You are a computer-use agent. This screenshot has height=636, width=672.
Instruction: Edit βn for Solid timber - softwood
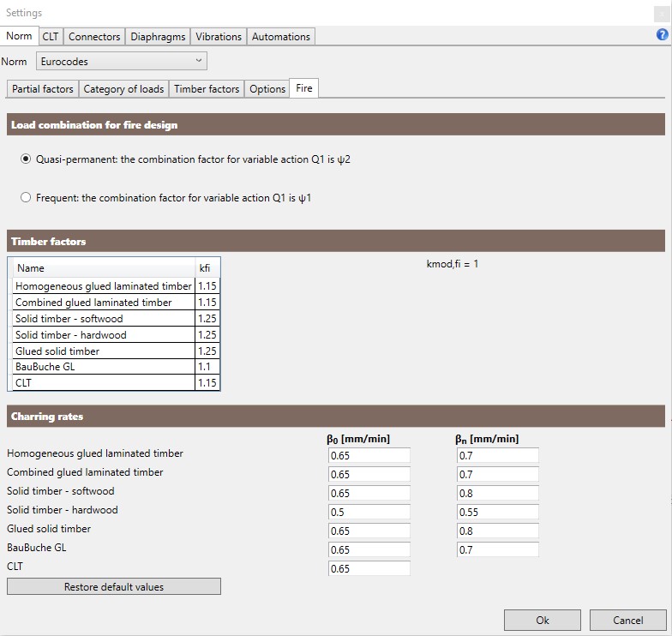click(x=497, y=494)
